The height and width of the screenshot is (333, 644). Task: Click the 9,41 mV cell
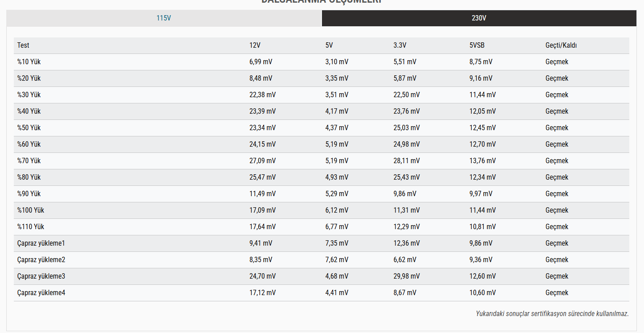pyautogui.click(x=261, y=243)
